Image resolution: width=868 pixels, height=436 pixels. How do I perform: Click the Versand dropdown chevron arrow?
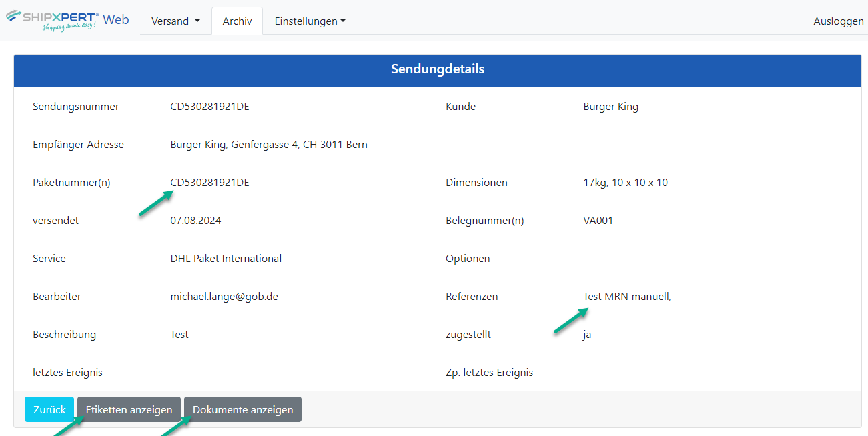pyautogui.click(x=198, y=21)
